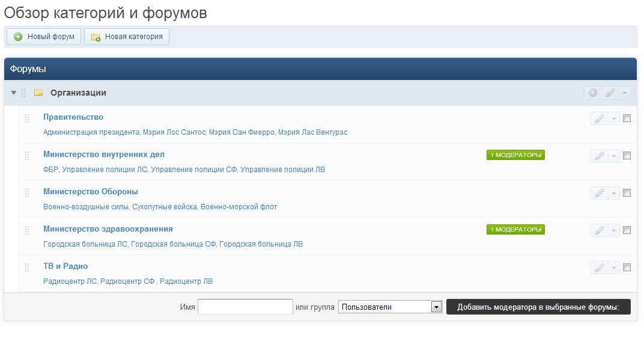Open the dropdown arrow for Правительство
644x338 pixels.
coord(613,118)
